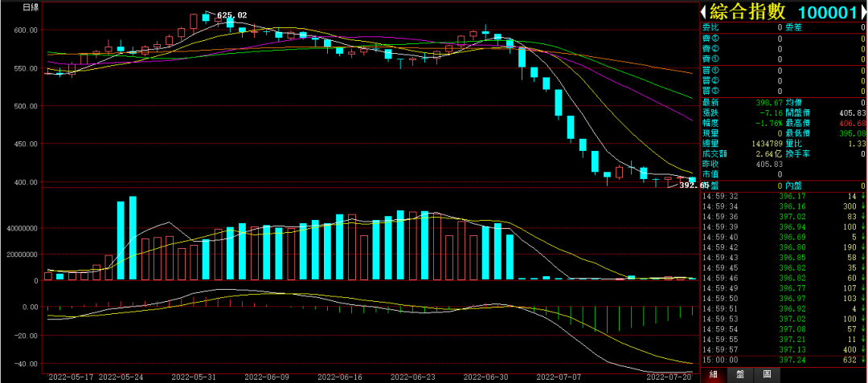Viewport: 868px width, 383px height.
Task: Select the 15:00:00 closing tick row
Action: pyautogui.click(x=784, y=360)
